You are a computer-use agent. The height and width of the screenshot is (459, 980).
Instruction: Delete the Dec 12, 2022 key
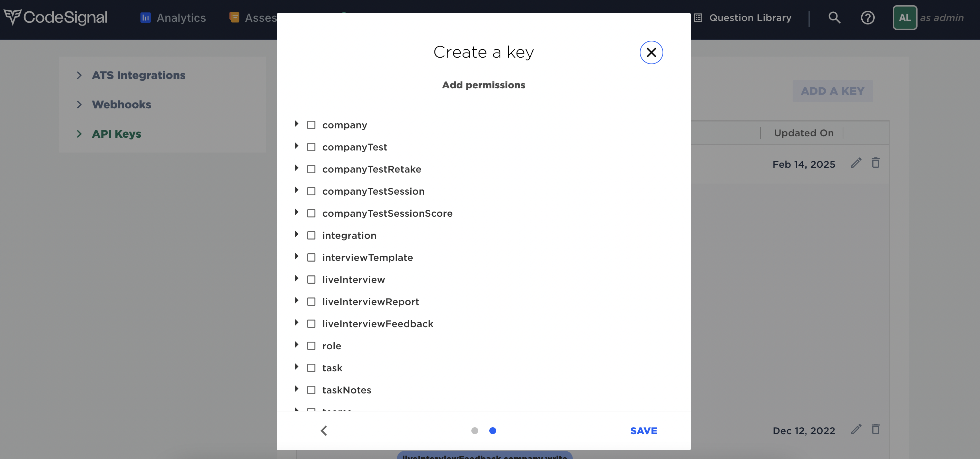click(x=876, y=429)
